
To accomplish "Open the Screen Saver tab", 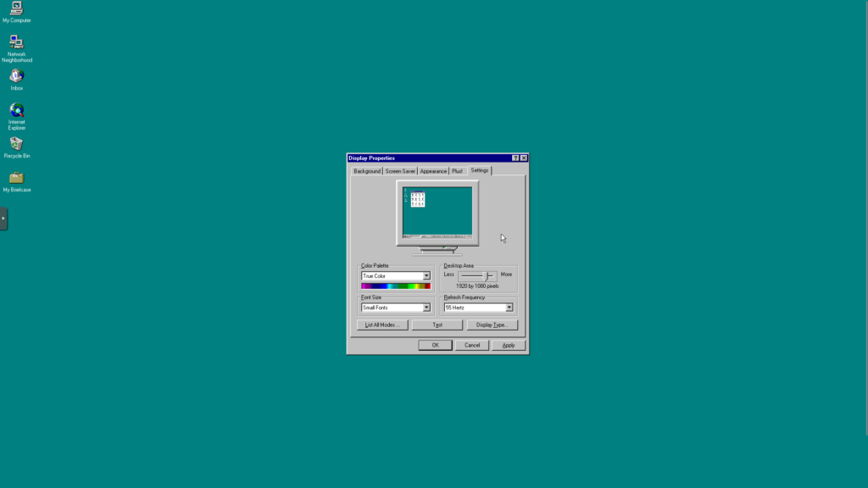I will coord(400,171).
